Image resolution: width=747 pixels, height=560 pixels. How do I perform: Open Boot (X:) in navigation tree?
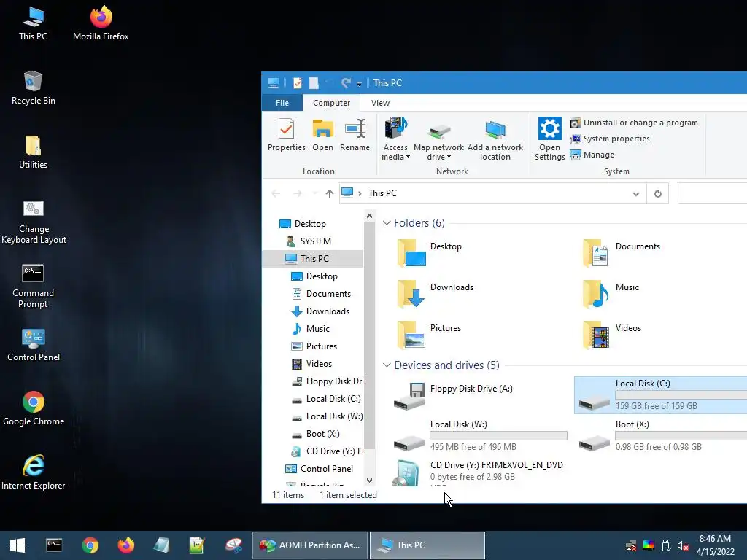[315, 434]
